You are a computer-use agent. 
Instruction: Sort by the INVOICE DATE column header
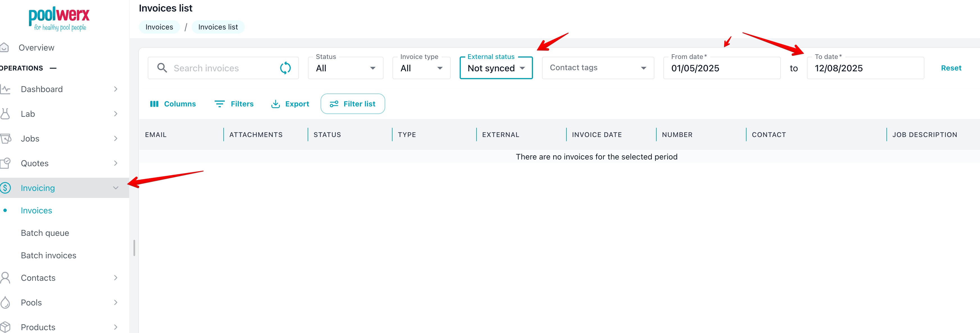pos(596,134)
